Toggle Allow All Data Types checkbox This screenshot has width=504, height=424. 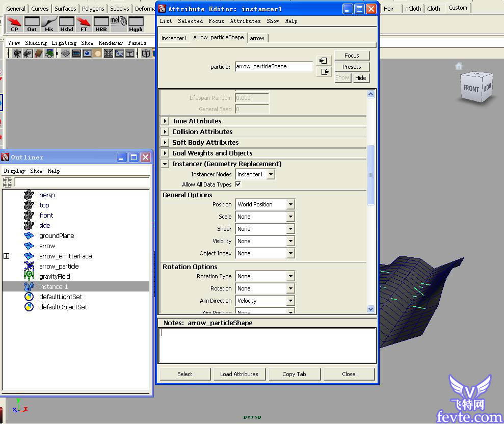point(238,184)
